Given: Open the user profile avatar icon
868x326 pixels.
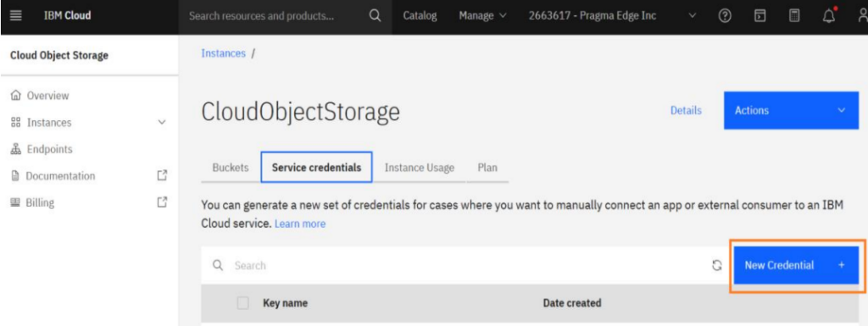Looking at the screenshot, I should (x=862, y=17).
